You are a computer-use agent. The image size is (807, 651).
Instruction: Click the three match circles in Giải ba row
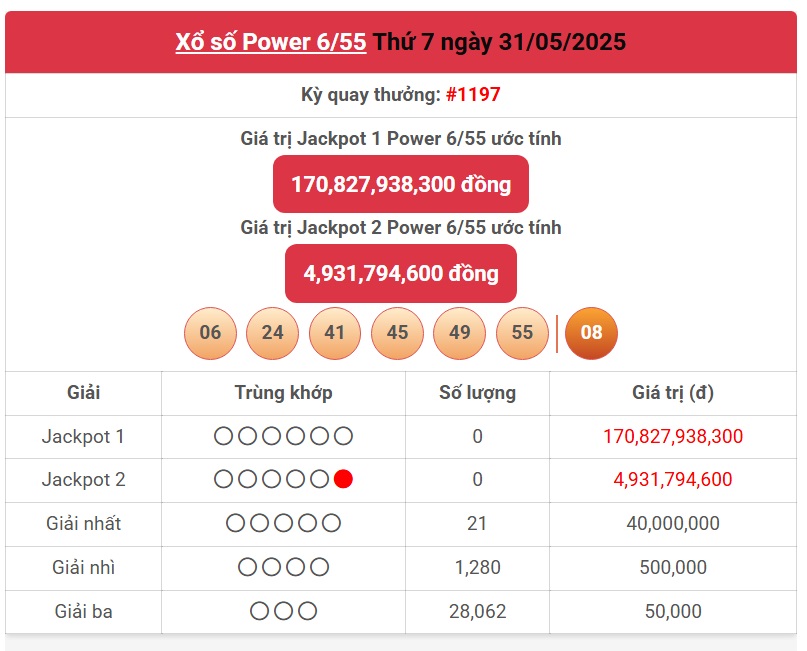coord(284,611)
